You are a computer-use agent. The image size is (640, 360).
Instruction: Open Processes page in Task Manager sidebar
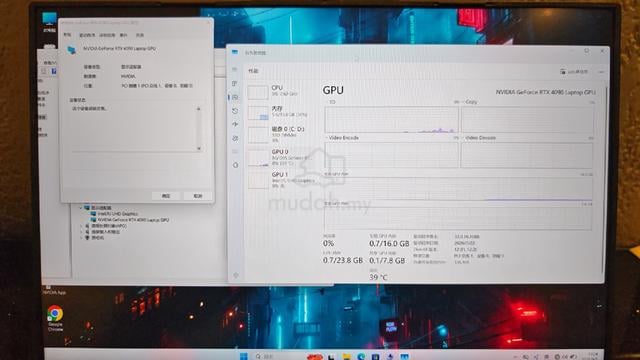pos(235,83)
